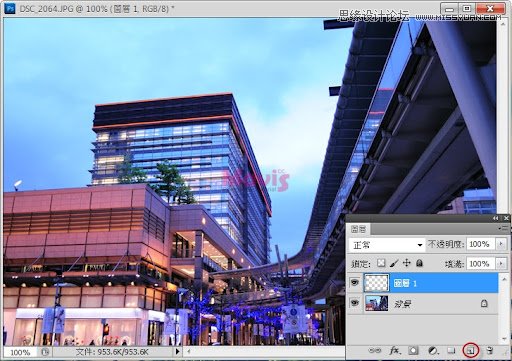Minimize the DSC_2064.JPG document window

point(449,8)
